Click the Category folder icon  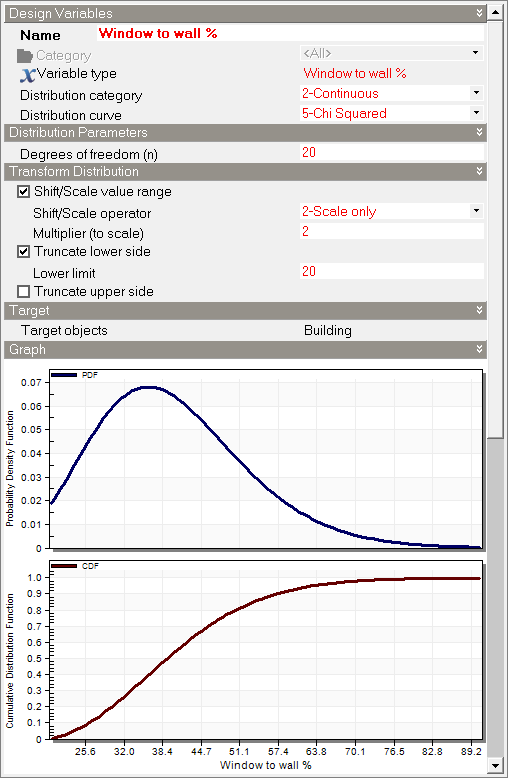[x=24, y=56]
